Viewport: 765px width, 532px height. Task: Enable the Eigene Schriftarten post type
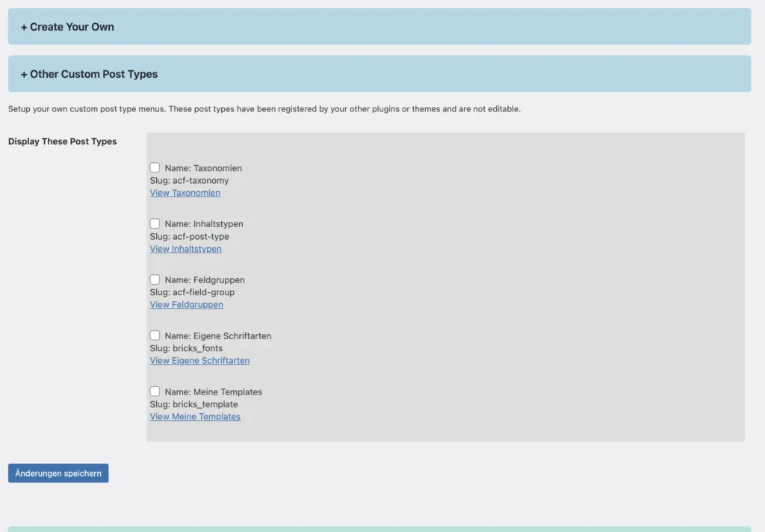155,335
